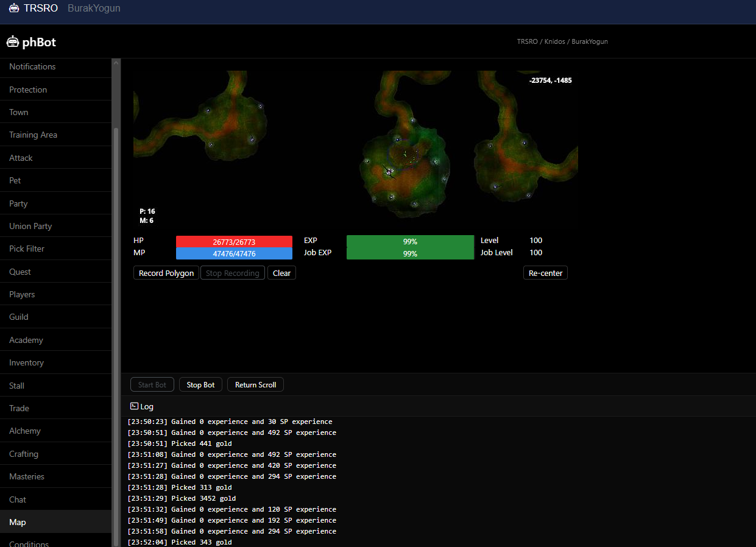756x547 pixels.
Task: Click the phBot robot logo icon
Action: 12,42
